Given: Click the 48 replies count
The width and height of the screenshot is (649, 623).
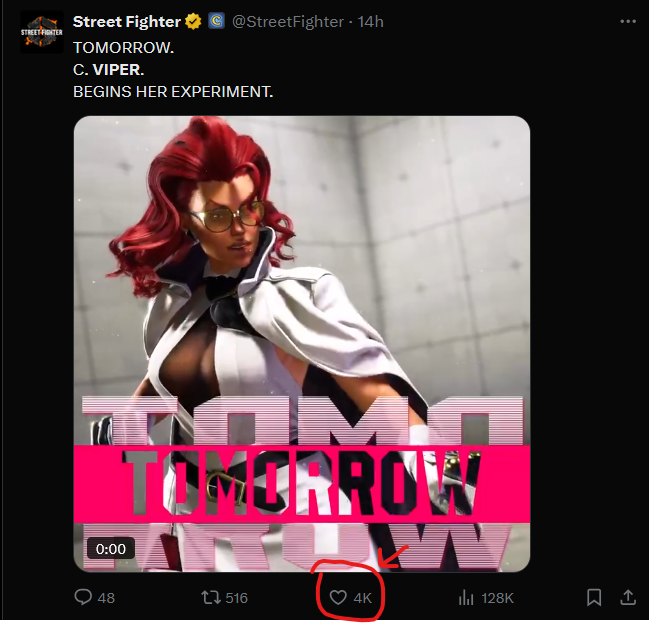Looking at the screenshot, I should pyautogui.click(x=106, y=598).
